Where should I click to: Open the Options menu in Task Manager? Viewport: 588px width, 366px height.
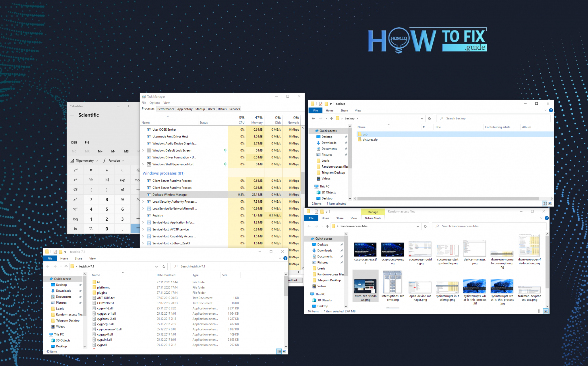point(154,102)
